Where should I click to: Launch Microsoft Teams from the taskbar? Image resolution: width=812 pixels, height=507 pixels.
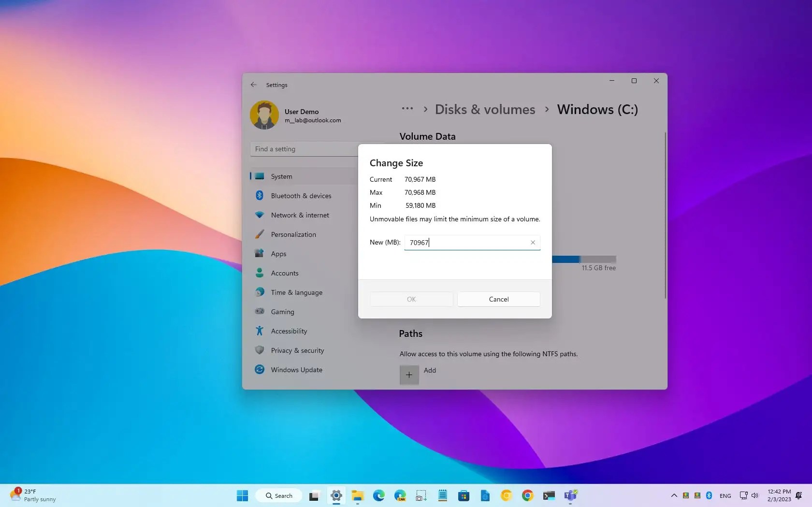571,495
